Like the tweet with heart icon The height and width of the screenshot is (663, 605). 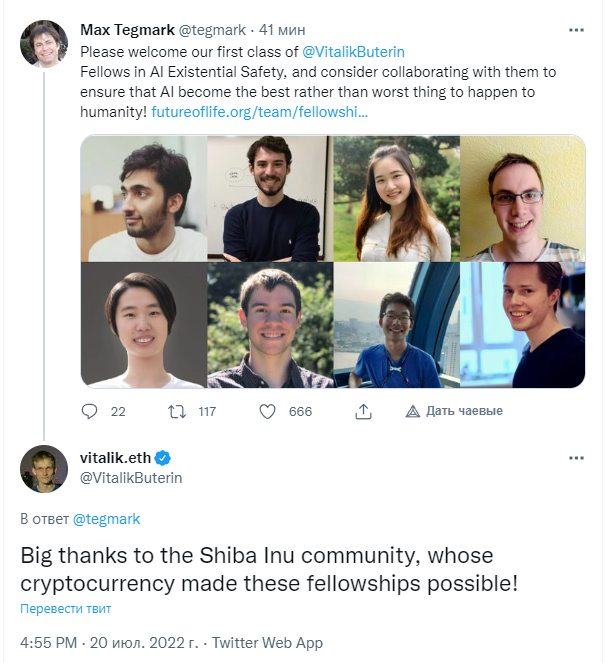click(267, 411)
